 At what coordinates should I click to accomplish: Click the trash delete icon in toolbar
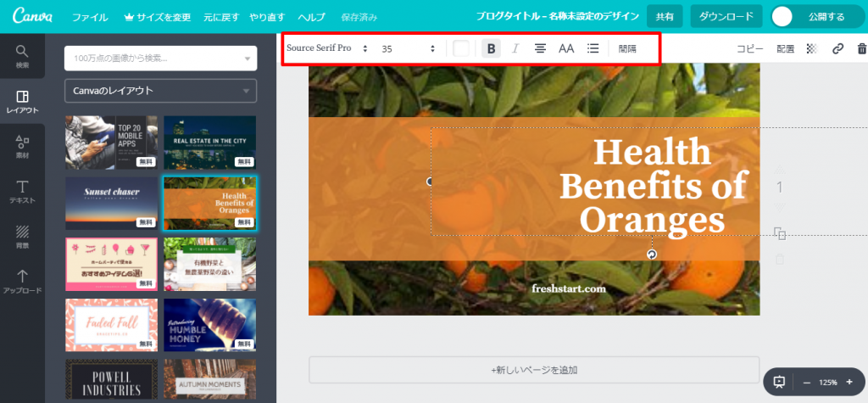[x=862, y=48]
